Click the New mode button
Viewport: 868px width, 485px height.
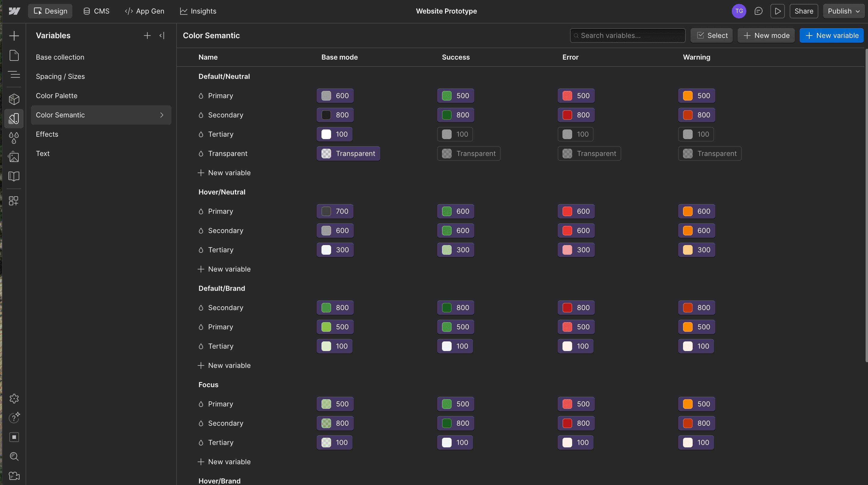(x=766, y=36)
